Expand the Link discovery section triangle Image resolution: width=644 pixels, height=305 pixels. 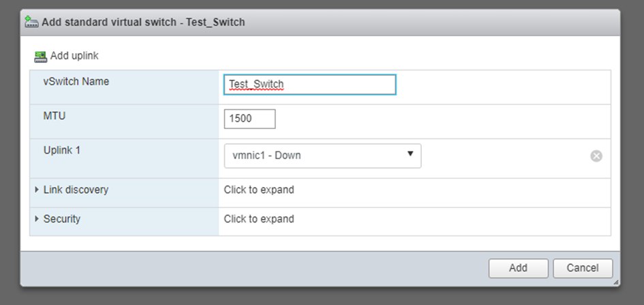pyautogui.click(x=37, y=190)
